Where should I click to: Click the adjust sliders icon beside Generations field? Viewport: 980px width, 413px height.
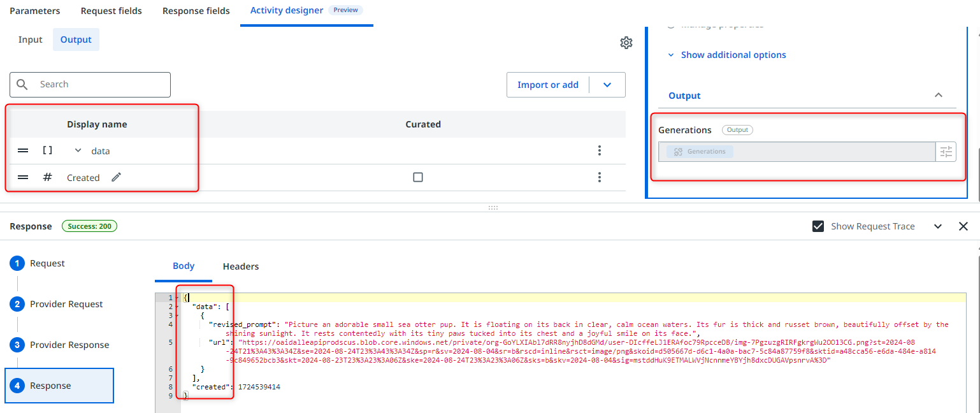tap(946, 152)
